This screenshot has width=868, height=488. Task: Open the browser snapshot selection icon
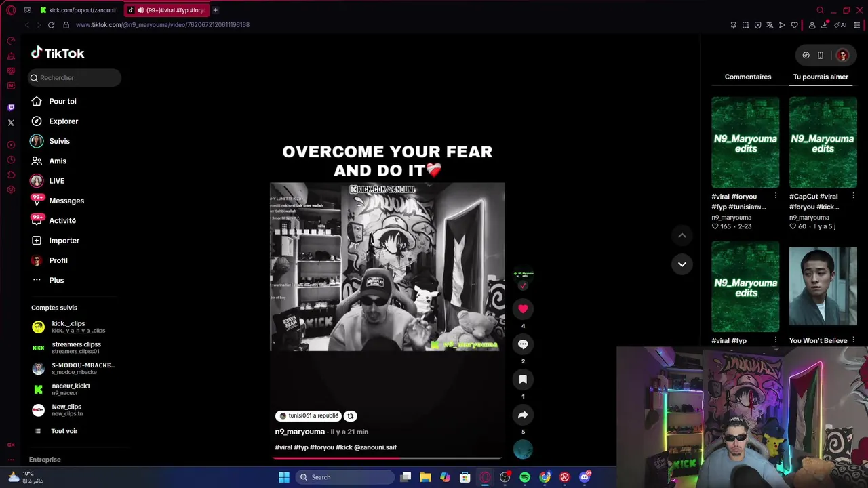pyautogui.click(x=745, y=25)
